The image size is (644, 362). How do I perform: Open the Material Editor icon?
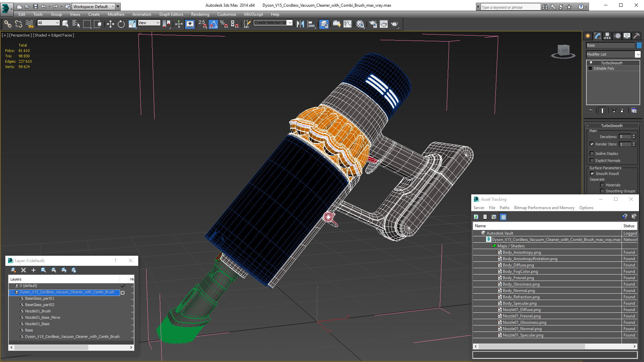pos(361,24)
